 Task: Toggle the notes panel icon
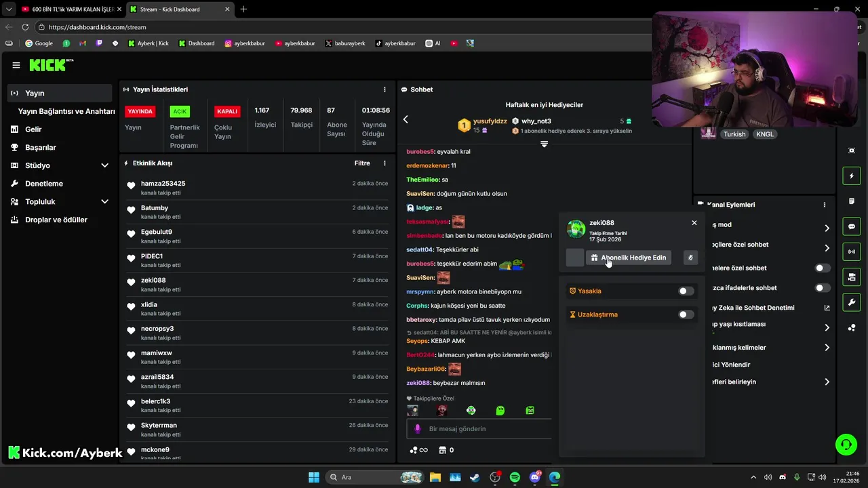coord(852,201)
